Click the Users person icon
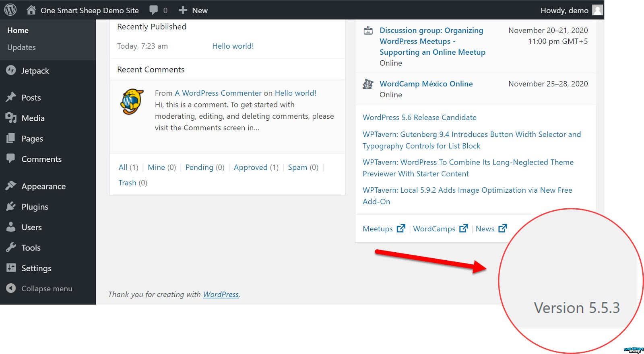 11,227
